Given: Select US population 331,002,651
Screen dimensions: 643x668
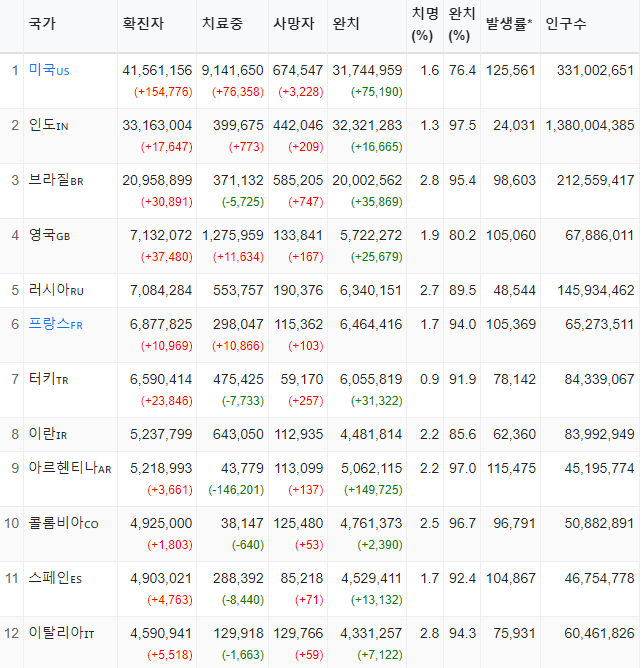Looking at the screenshot, I should [596, 70].
